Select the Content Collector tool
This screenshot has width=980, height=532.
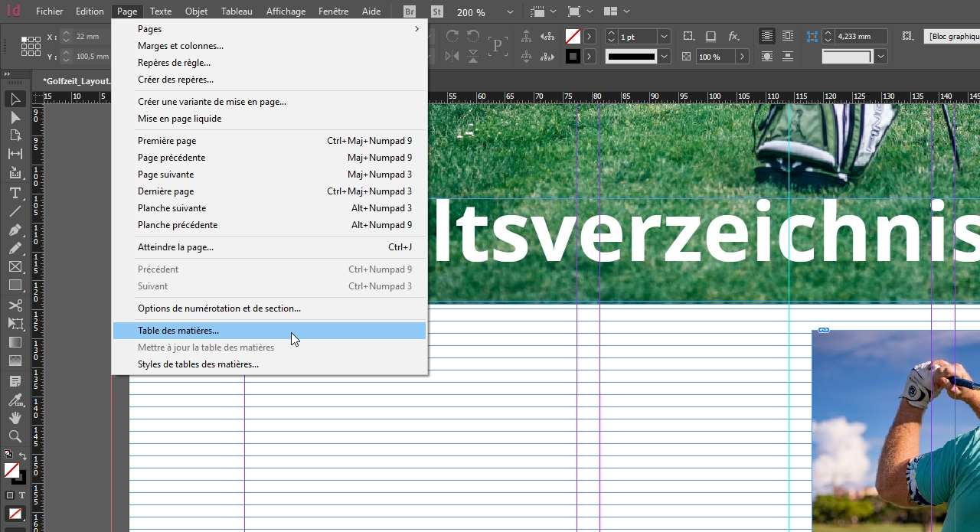(15, 173)
